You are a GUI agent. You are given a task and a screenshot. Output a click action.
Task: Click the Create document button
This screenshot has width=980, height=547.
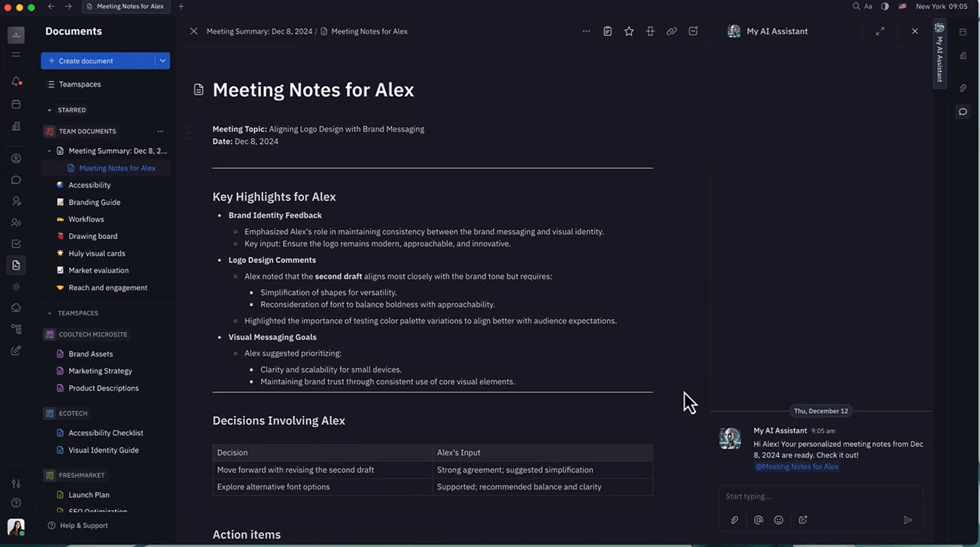[97, 61]
